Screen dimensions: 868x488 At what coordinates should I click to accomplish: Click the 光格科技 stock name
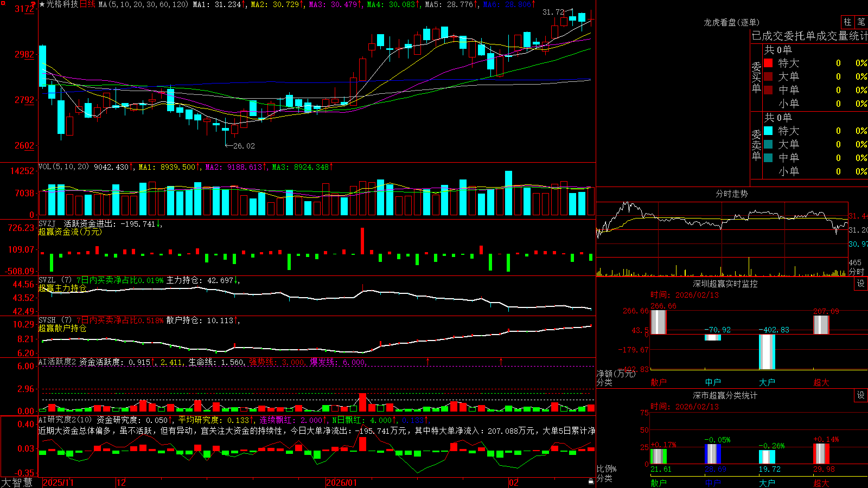pos(62,4)
